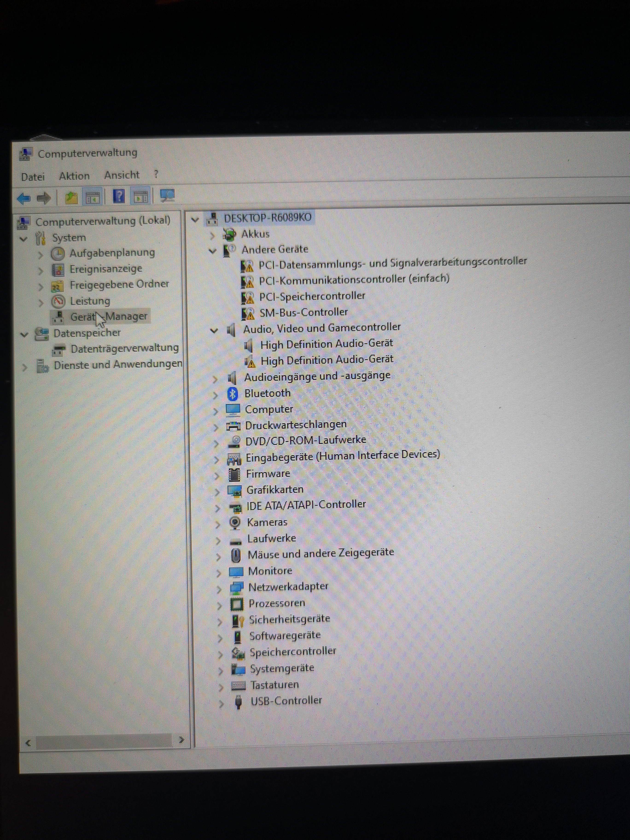
Task: Collapse the System node in left tree
Action: pyautogui.click(x=23, y=239)
